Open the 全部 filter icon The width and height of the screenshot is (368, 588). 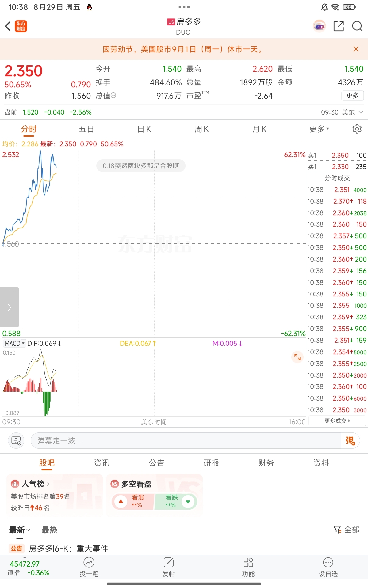pyautogui.click(x=346, y=530)
